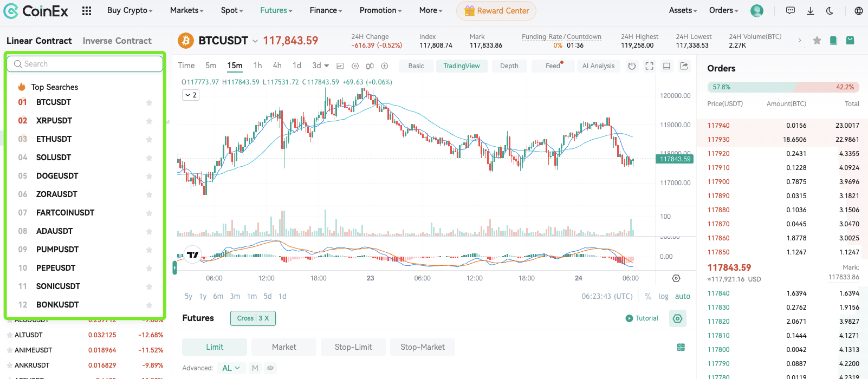The width and height of the screenshot is (868, 379).
Task: Toggle the M advanced order option
Action: click(255, 368)
